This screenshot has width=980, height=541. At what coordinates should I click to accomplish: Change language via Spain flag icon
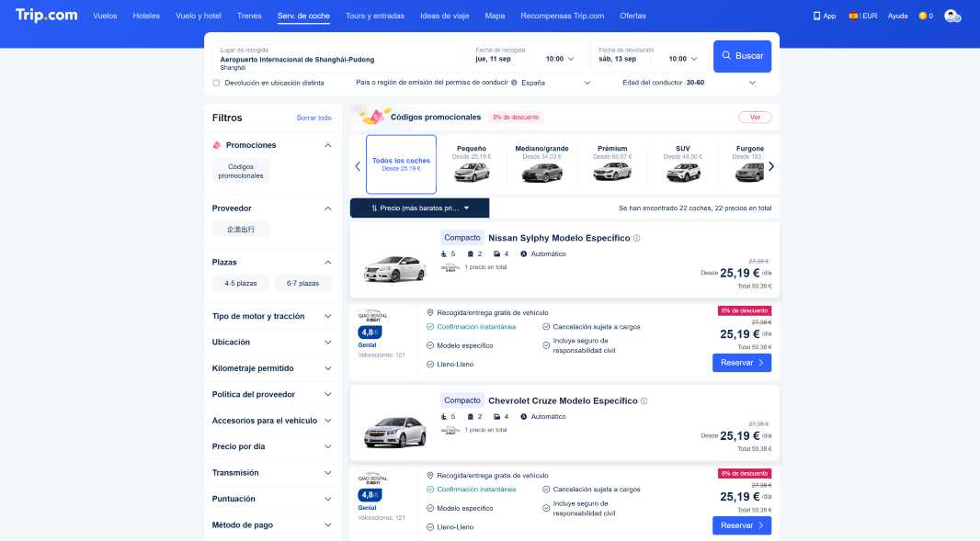pos(852,16)
